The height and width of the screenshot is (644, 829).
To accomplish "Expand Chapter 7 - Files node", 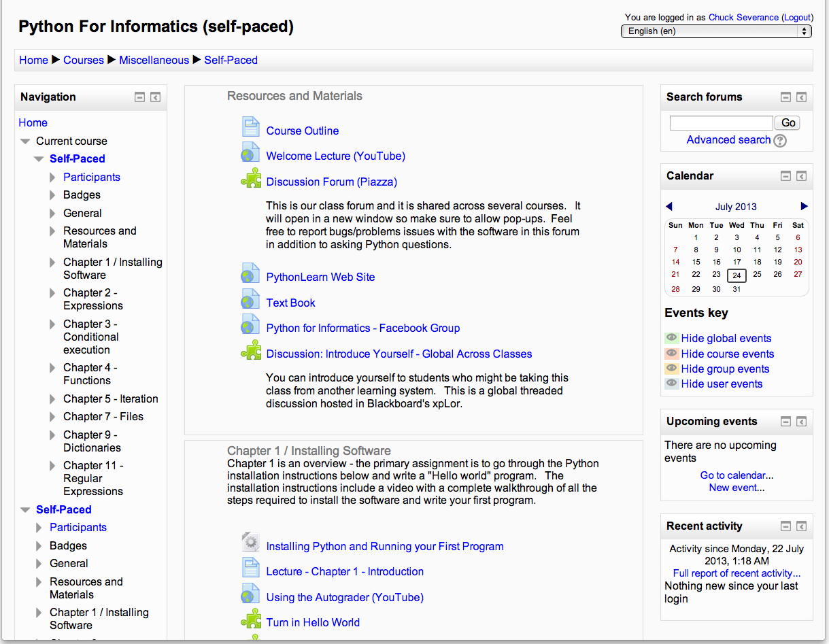I will coord(52,417).
